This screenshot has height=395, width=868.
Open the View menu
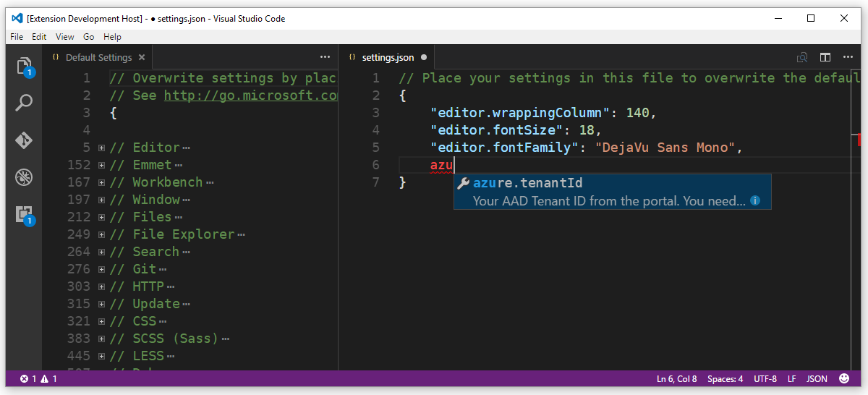(x=65, y=36)
